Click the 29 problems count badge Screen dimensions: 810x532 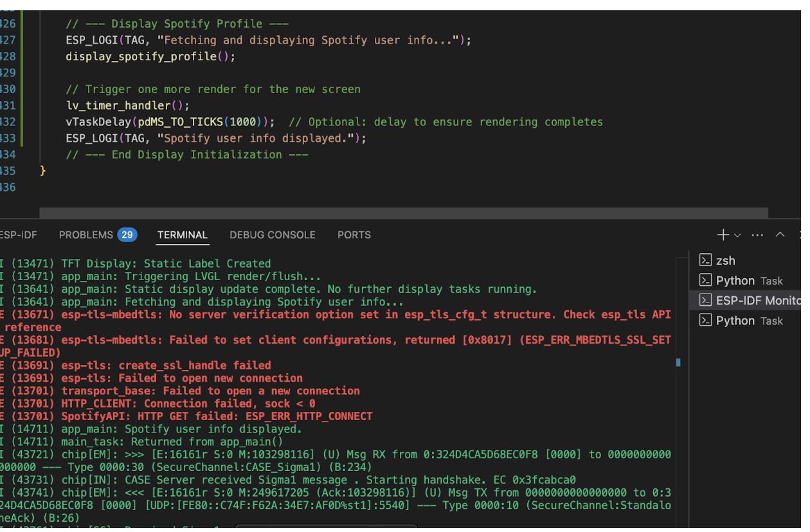coord(127,235)
